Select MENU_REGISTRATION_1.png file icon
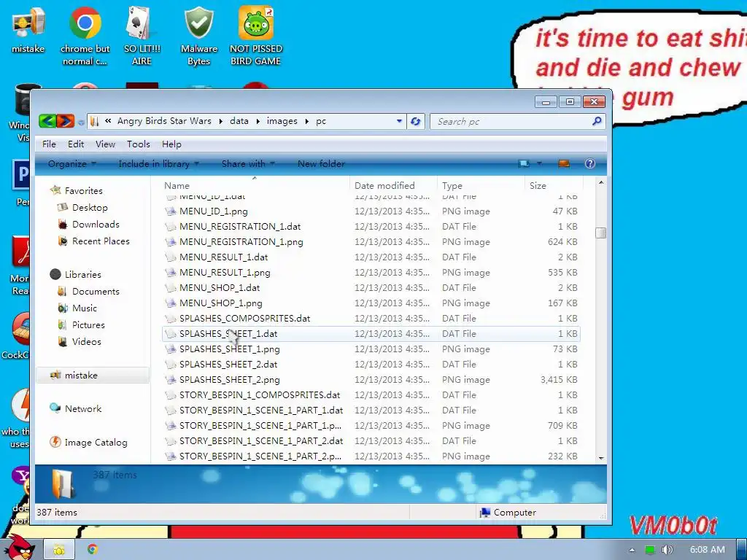The height and width of the screenshot is (560, 747). coord(171,242)
